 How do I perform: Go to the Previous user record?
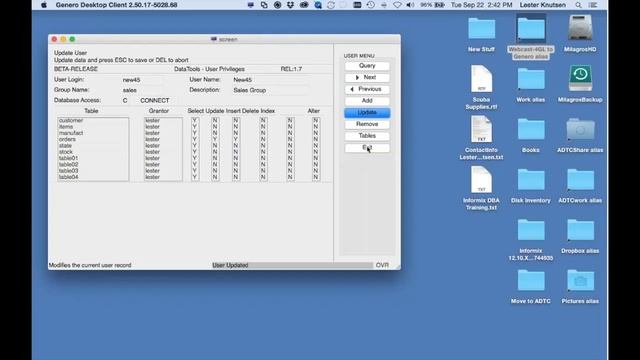[367, 89]
